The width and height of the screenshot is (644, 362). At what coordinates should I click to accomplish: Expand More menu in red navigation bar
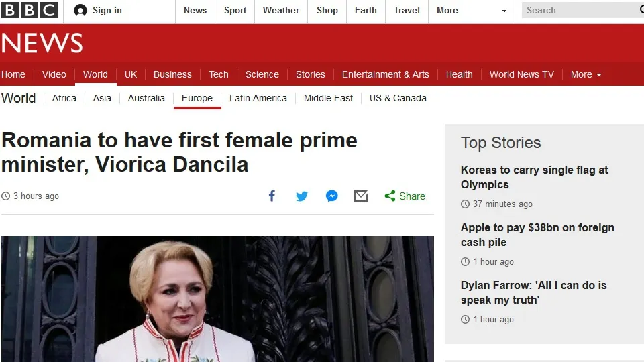[586, 74]
